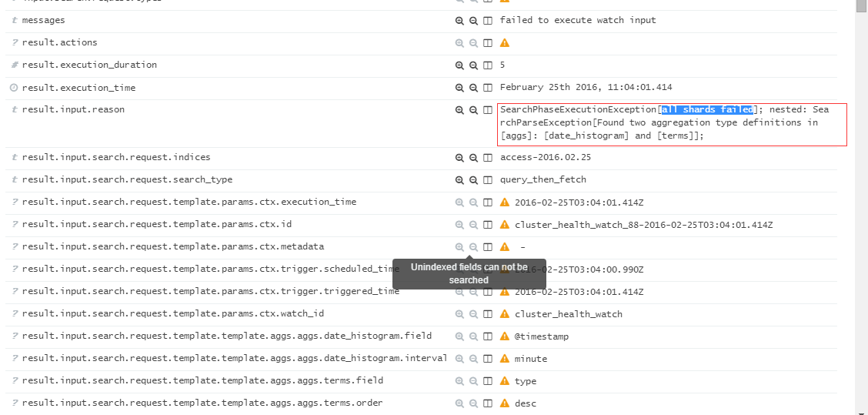Filter for result.execution_duration value 5
Screen dimensions: 868x415
[x=459, y=65]
